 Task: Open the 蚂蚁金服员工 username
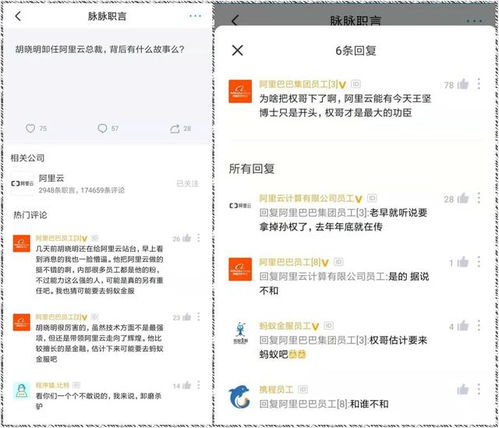pyautogui.click(x=285, y=326)
